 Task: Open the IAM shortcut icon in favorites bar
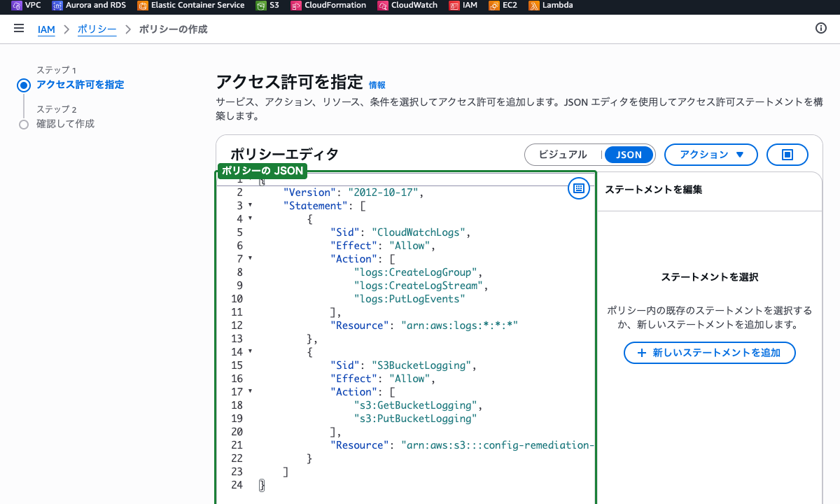click(x=454, y=6)
